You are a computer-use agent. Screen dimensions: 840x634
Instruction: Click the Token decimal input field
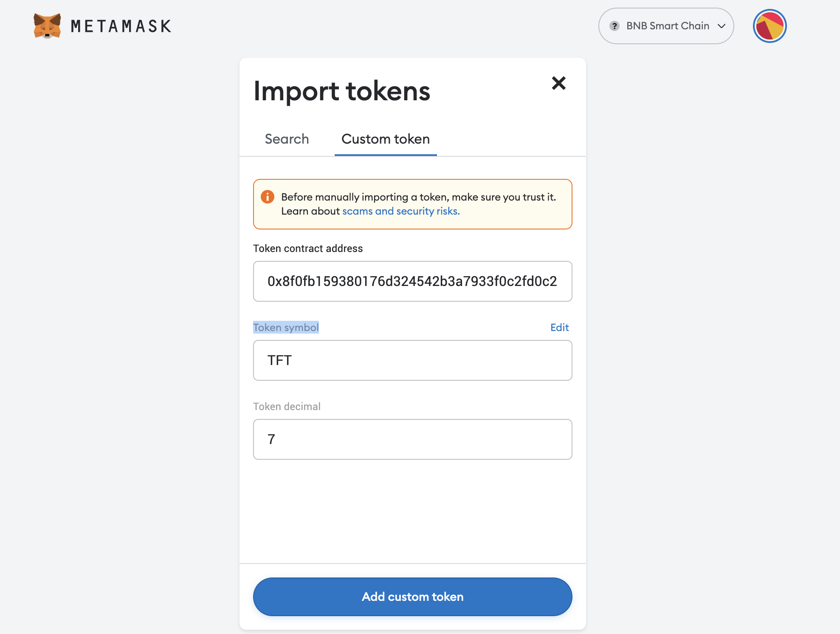(412, 439)
